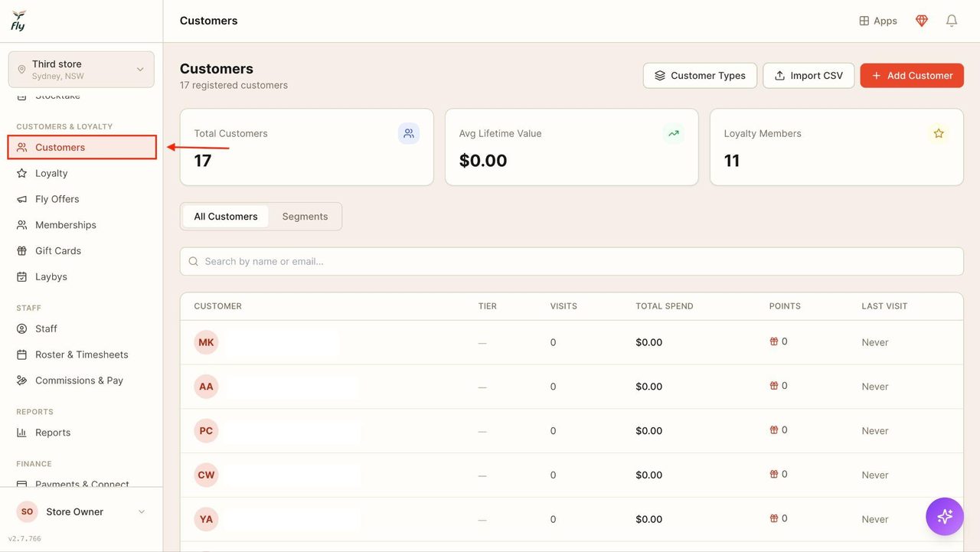The height and width of the screenshot is (552, 980).
Task: Click the Reports chart icon in sidebar
Action: (x=22, y=433)
